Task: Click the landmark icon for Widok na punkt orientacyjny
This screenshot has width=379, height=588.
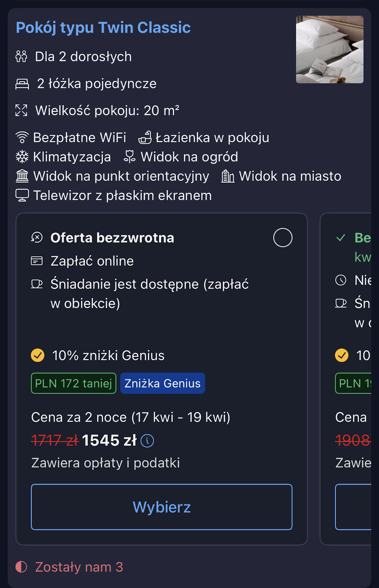Action: 22,176
